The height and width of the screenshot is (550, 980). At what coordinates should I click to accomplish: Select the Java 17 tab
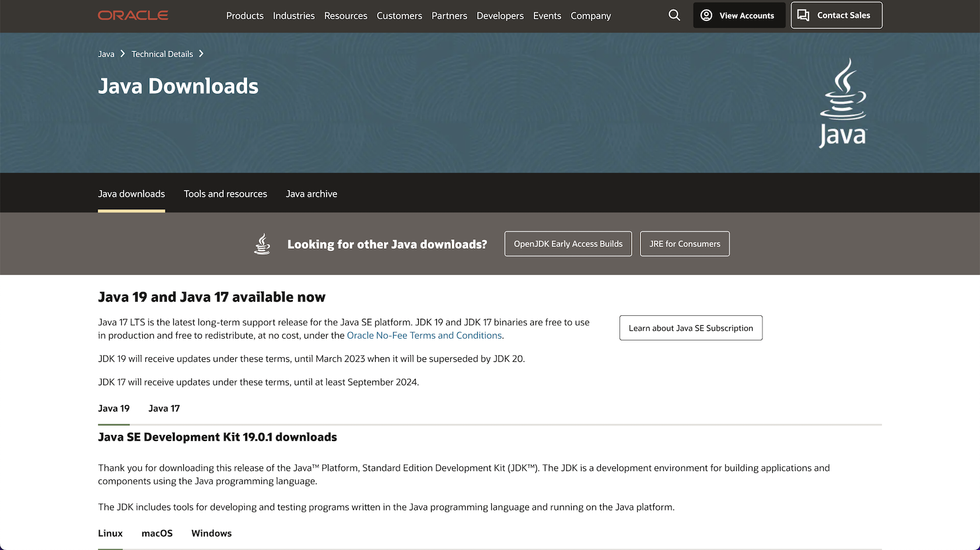(164, 409)
